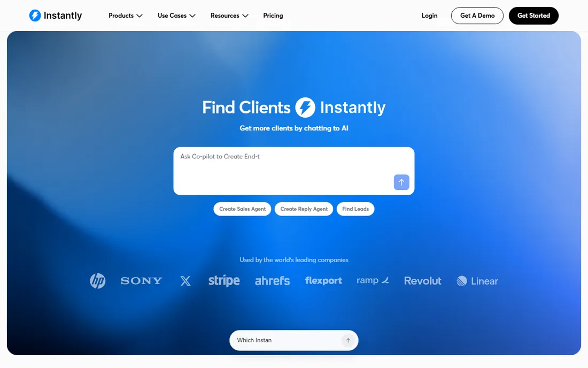Click 'Get more clients by chatting to AI'

coord(294,128)
